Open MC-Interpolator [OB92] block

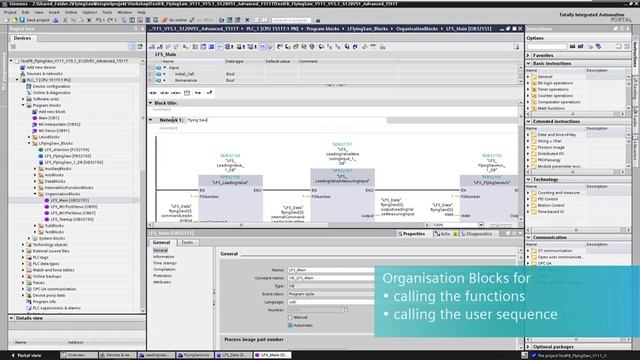pos(60,124)
